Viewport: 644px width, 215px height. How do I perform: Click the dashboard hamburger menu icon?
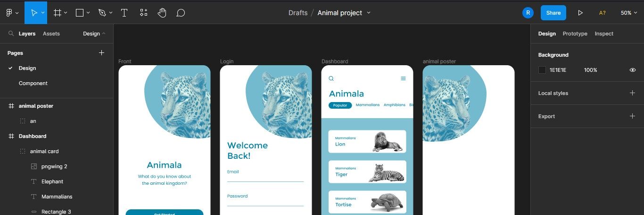(x=403, y=78)
